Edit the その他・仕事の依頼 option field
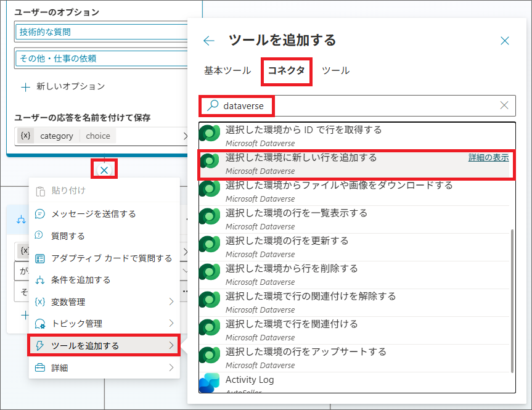Viewport: 532px width, 410px height. [102, 59]
